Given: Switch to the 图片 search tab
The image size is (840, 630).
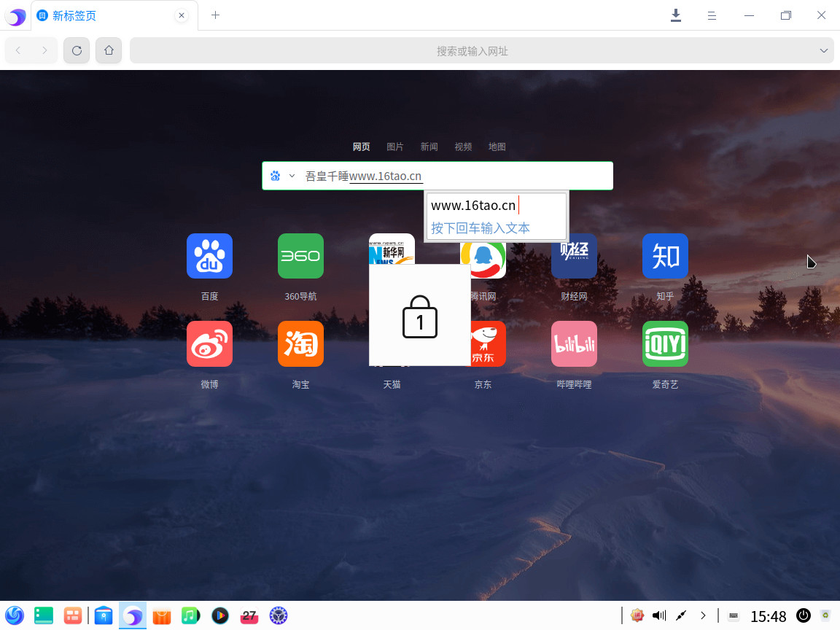Looking at the screenshot, I should coord(395,147).
